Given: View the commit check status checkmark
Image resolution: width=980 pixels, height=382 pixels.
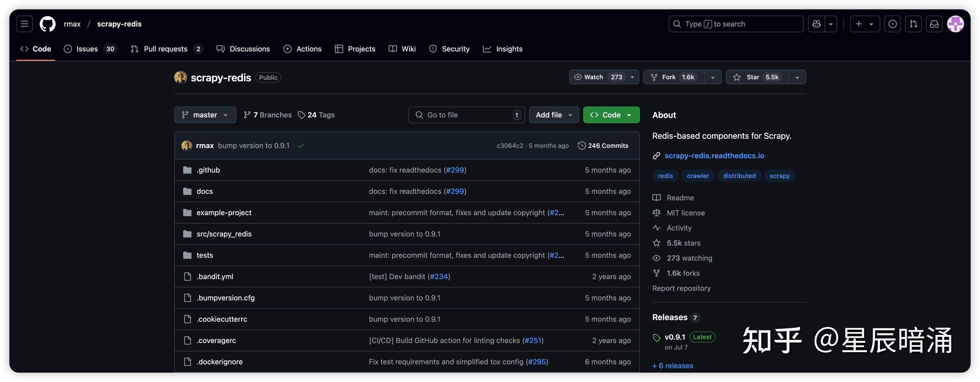Looking at the screenshot, I should 301,146.
